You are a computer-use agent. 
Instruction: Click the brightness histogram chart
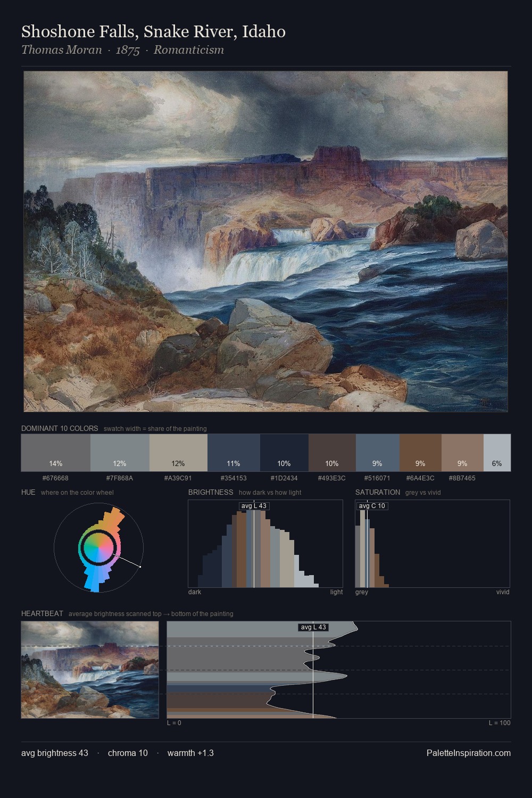point(265,544)
